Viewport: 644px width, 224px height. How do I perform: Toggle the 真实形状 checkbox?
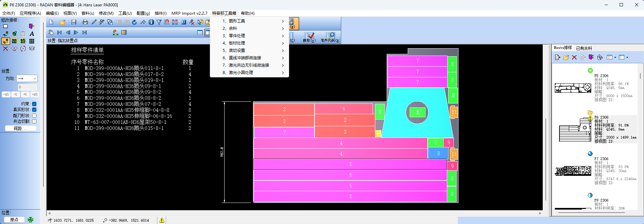coord(34,109)
